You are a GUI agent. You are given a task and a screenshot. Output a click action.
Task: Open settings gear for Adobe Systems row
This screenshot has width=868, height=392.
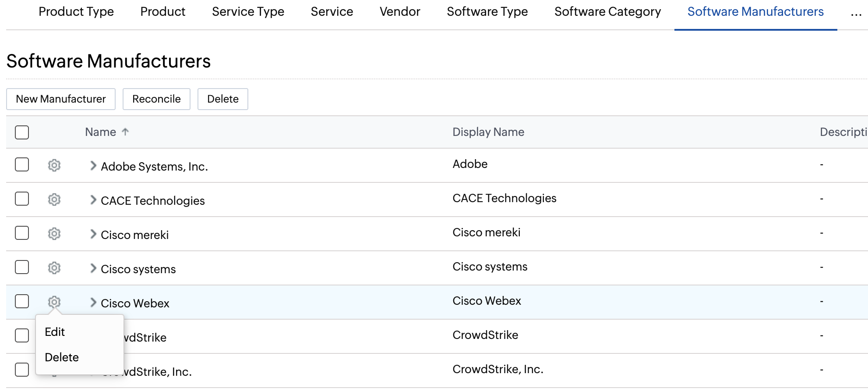pyautogui.click(x=54, y=165)
